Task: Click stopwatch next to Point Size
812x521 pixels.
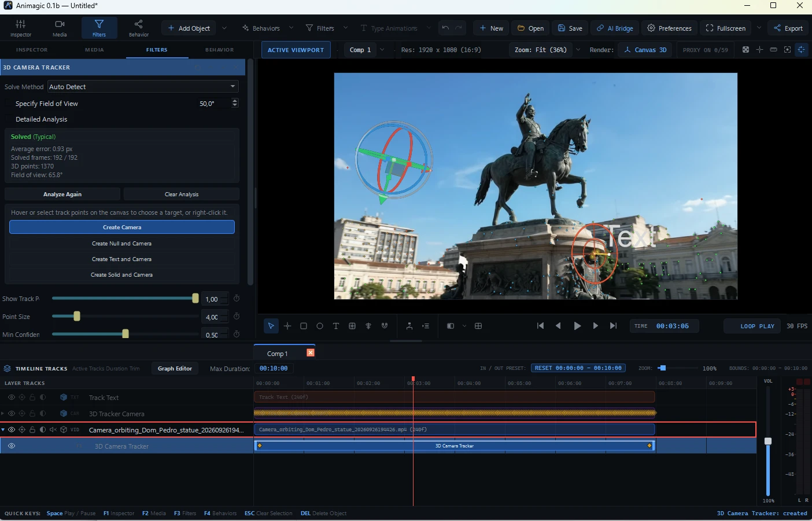Action: (237, 317)
